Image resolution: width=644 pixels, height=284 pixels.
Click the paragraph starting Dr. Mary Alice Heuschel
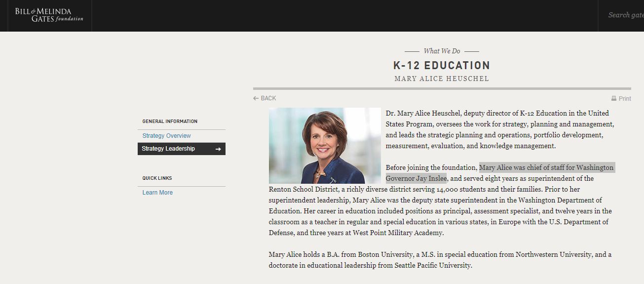500,129
